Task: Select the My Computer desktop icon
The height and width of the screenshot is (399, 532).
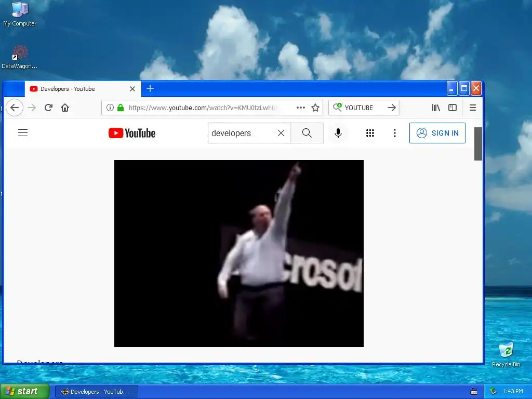Action: [20, 14]
